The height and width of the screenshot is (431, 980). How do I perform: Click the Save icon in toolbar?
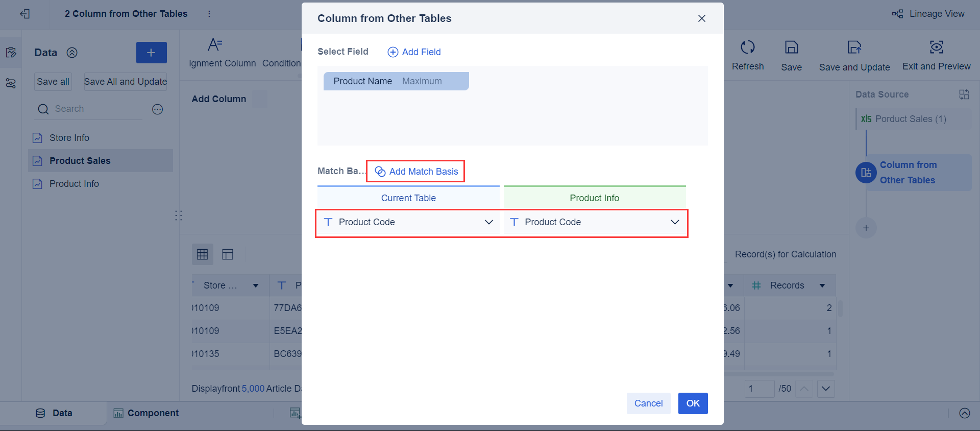pos(791,47)
